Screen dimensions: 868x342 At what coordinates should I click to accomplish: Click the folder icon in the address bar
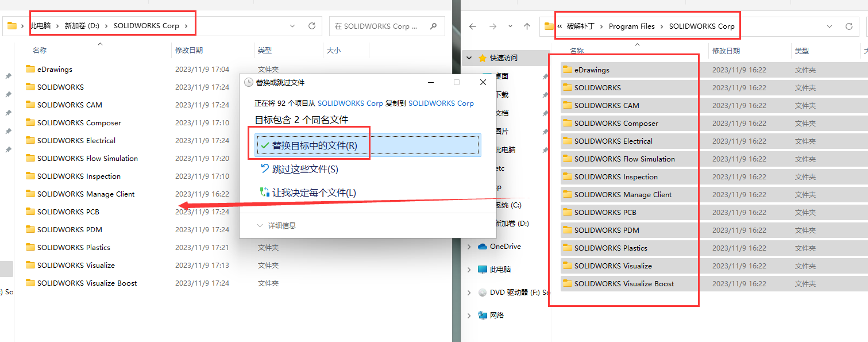[549, 25]
